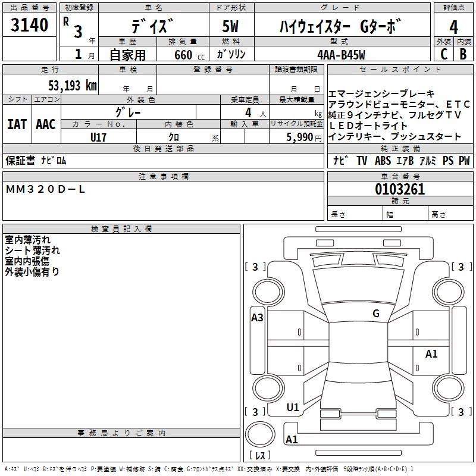476x476 pixels.
Task: Select the 譲渡書類期限 header
Action: click(x=296, y=69)
